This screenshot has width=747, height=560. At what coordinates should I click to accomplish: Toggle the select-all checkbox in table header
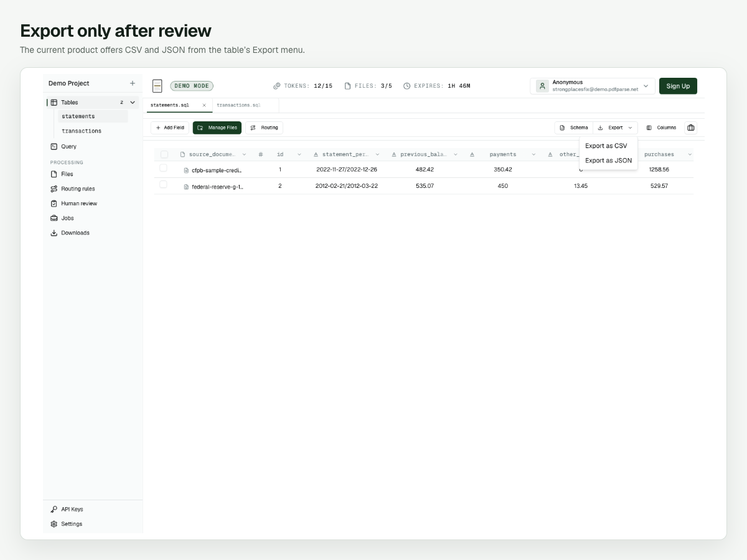click(164, 154)
